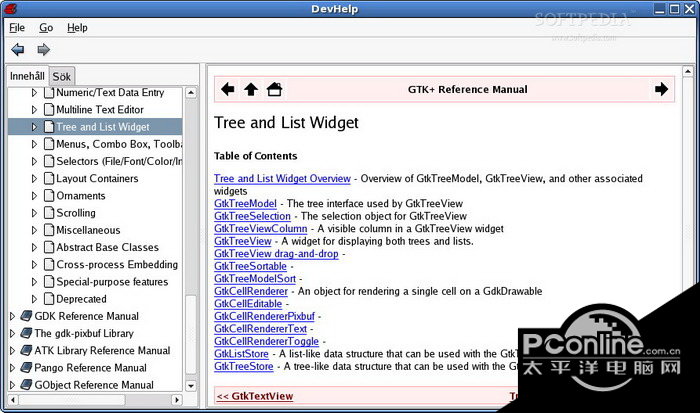Expand Pango Reference Manual book
The image size is (700, 413).
(12, 367)
